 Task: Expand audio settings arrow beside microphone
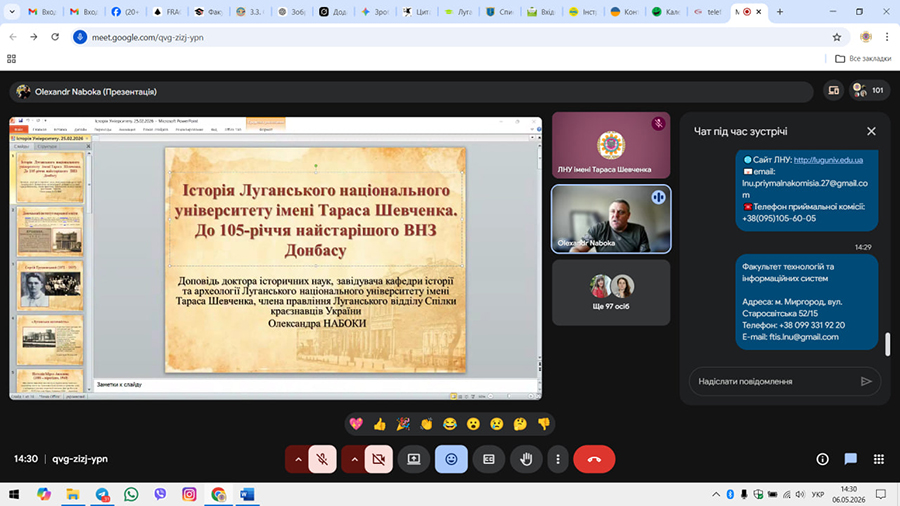[298, 459]
